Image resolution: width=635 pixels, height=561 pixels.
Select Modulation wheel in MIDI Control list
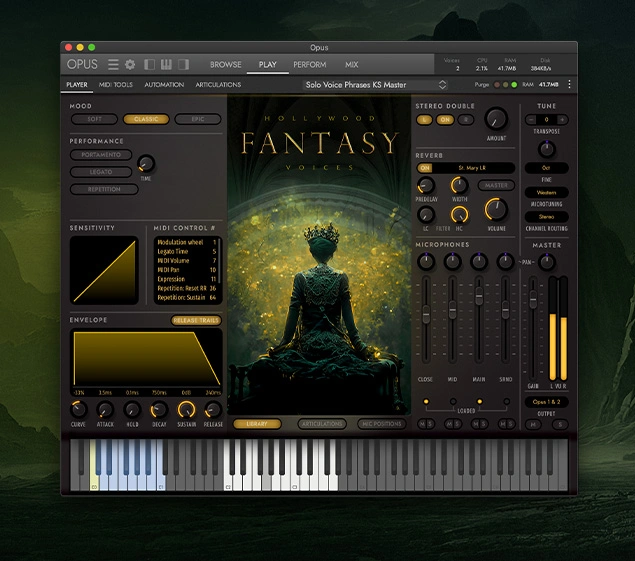(186, 242)
